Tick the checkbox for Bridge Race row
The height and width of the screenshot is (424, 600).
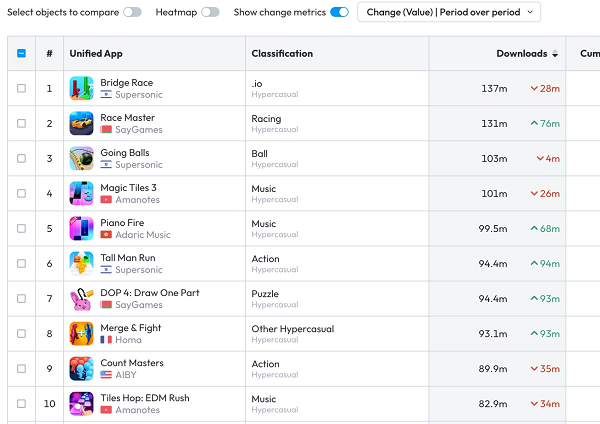(21, 88)
